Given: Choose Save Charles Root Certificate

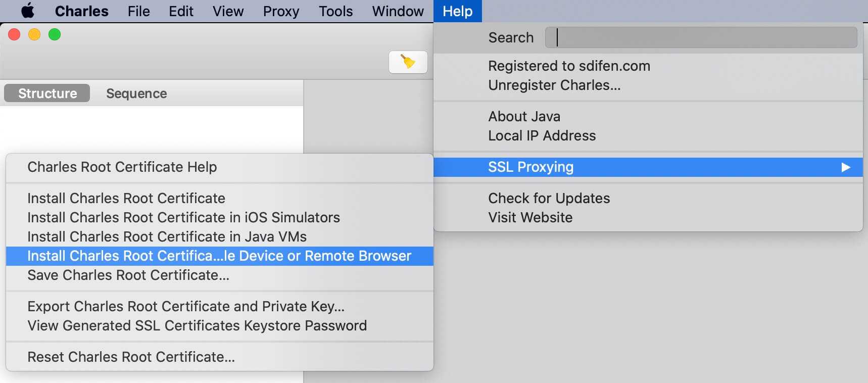Looking at the screenshot, I should click(128, 275).
